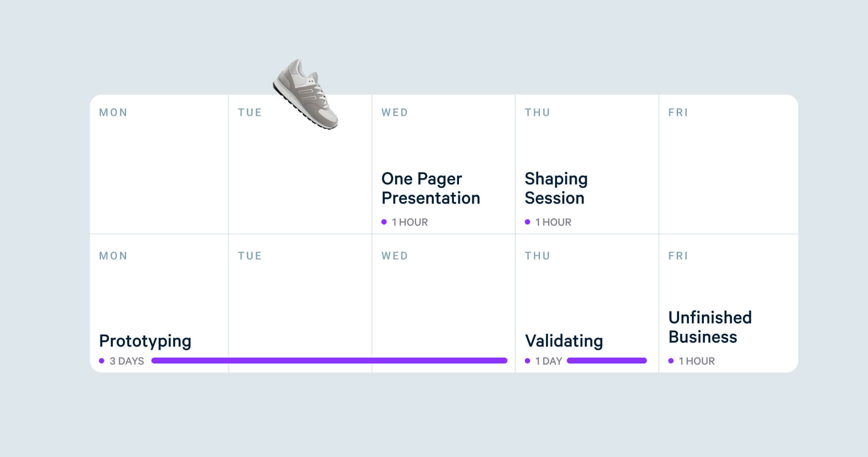Click the first week's THU header
The width and height of the screenshot is (868, 457).
(538, 113)
